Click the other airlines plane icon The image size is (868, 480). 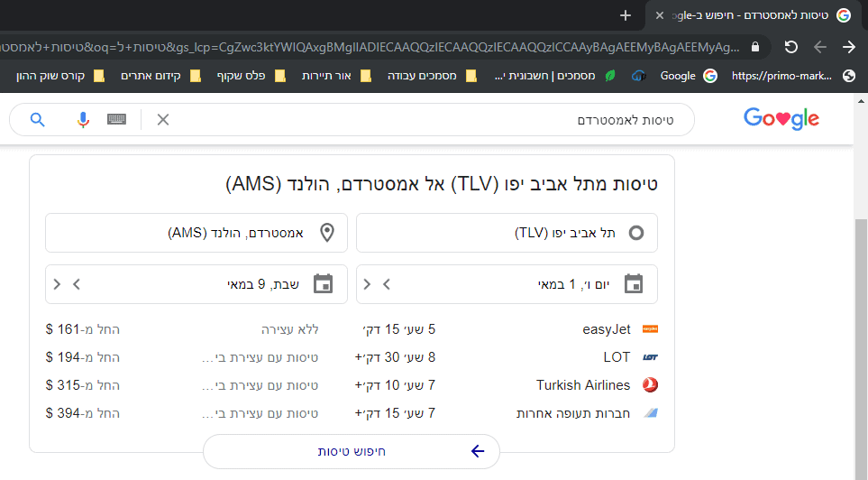pyautogui.click(x=650, y=413)
